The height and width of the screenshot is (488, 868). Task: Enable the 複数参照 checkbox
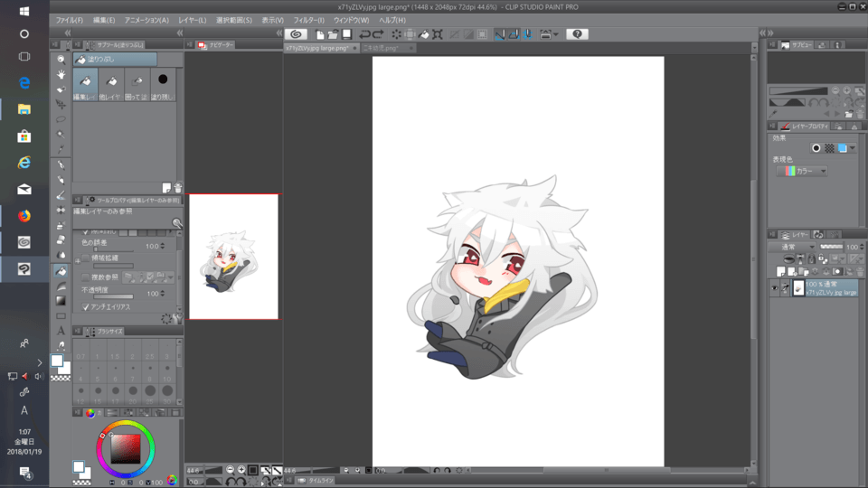[87, 277]
